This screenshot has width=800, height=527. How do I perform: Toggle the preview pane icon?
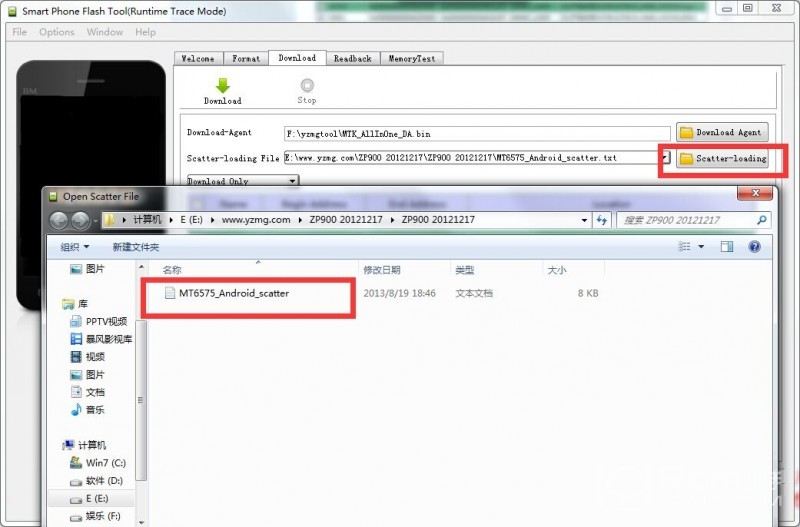click(x=727, y=247)
